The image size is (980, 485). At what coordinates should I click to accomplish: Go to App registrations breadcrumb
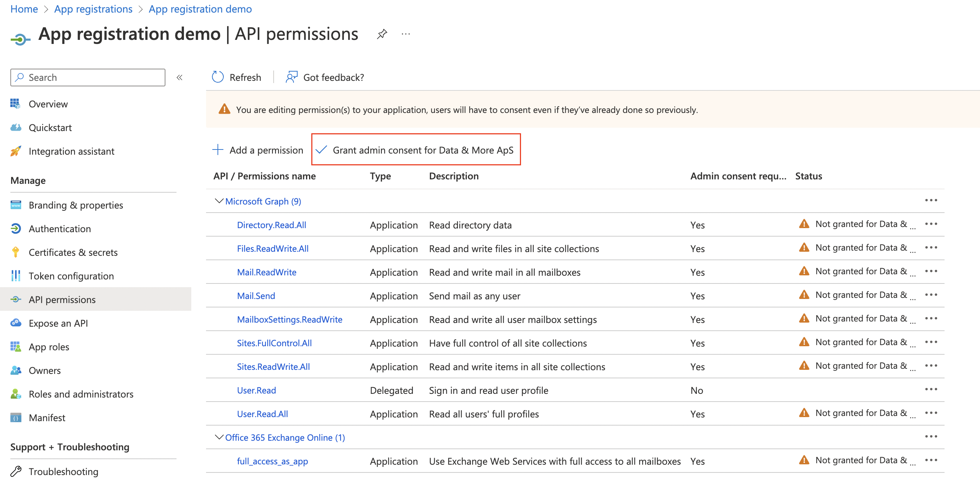93,9
